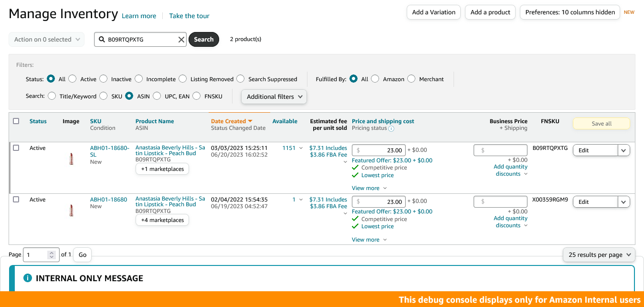Select Fulfilled By Merchant radio button

pos(412,79)
